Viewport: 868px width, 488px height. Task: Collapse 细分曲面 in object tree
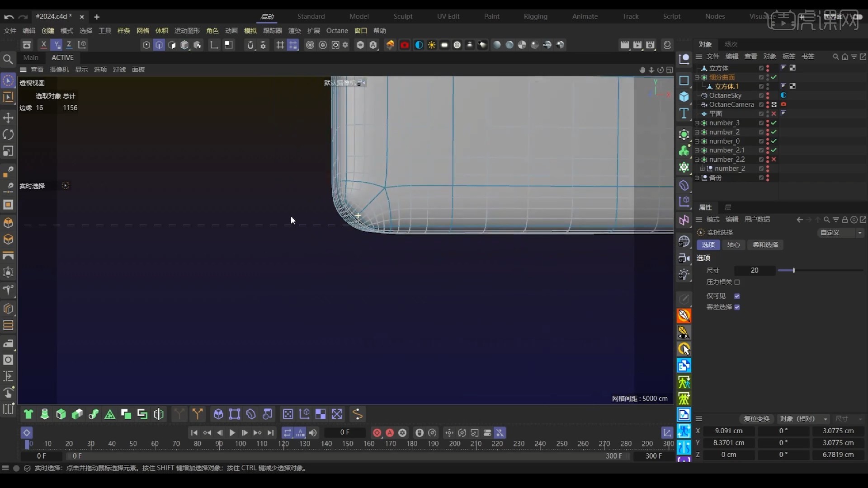point(697,77)
